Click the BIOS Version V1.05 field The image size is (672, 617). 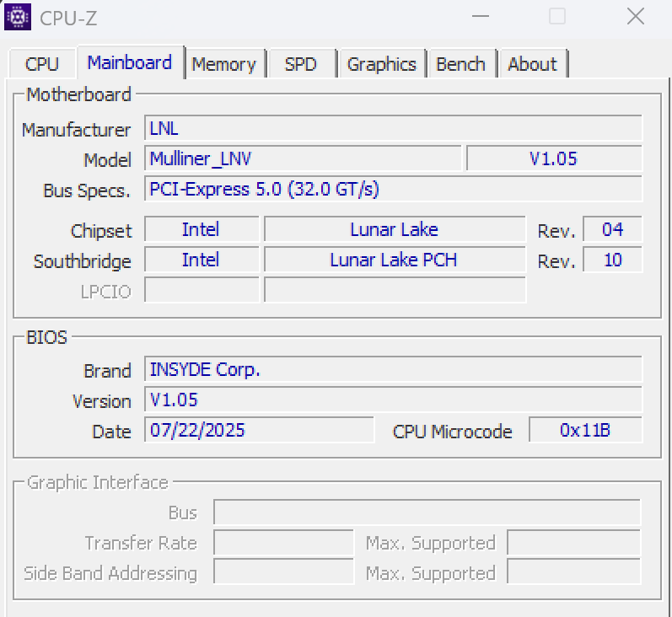coord(393,400)
